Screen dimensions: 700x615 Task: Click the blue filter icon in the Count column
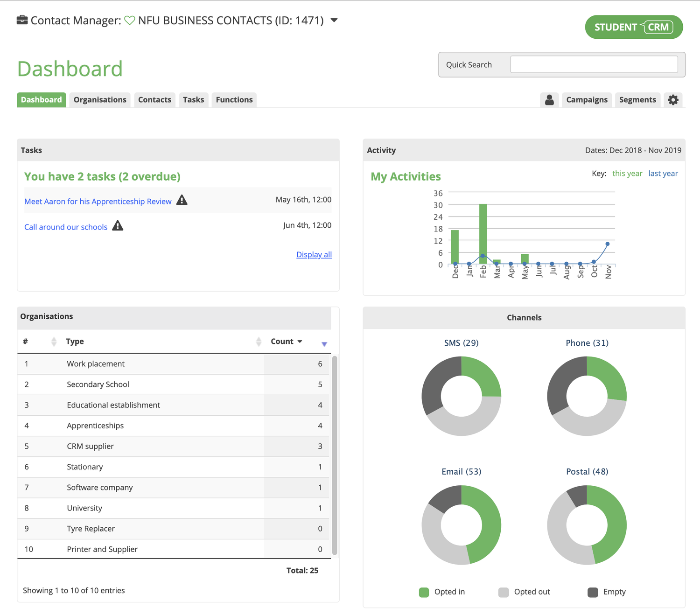[324, 344]
